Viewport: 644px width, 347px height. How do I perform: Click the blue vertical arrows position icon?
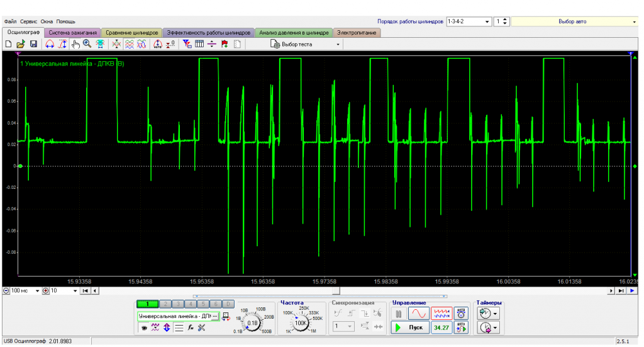click(167, 327)
